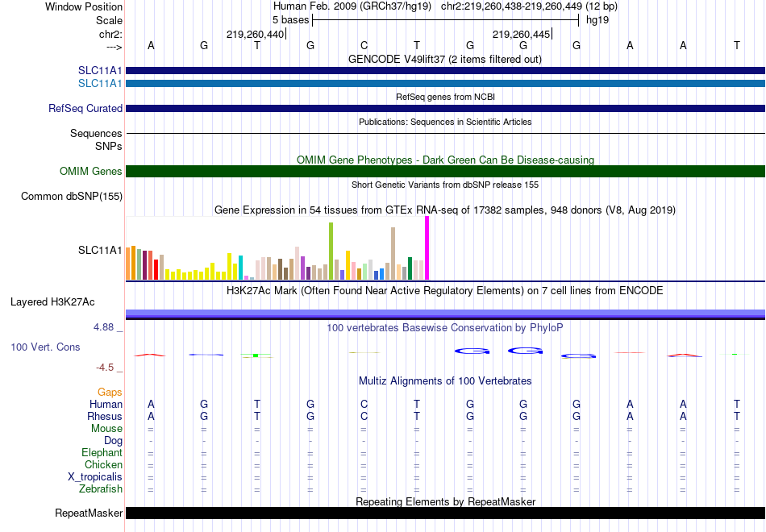The image size is (766, 532).
Task: Open the RefSeq Curated track label
Action: pyautogui.click(x=85, y=109)
